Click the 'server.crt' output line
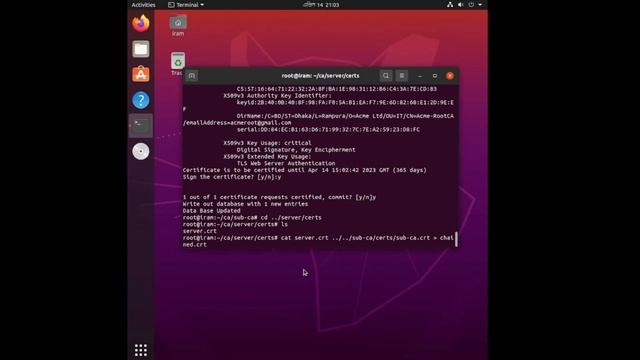 pos(200,231)
